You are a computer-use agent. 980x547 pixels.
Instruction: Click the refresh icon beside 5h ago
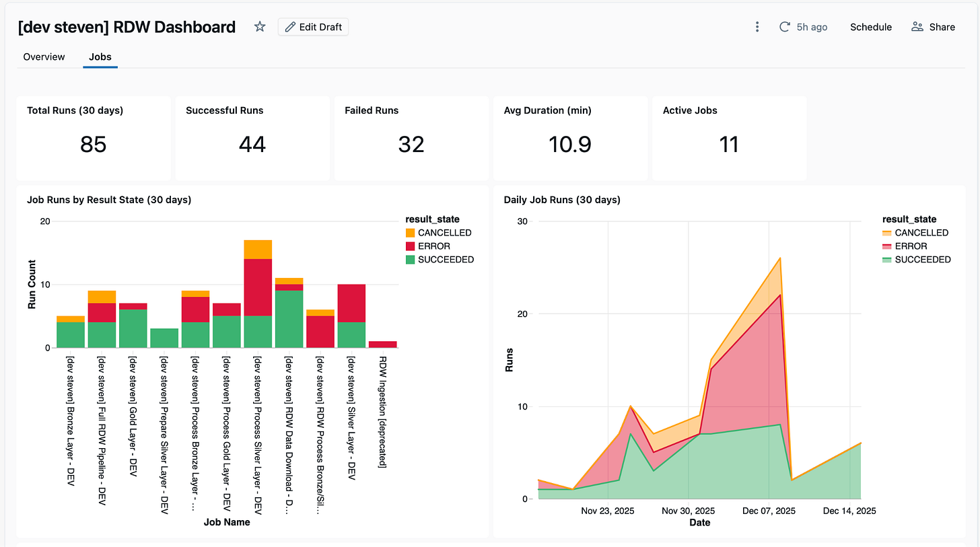click(x=784, y=27)
